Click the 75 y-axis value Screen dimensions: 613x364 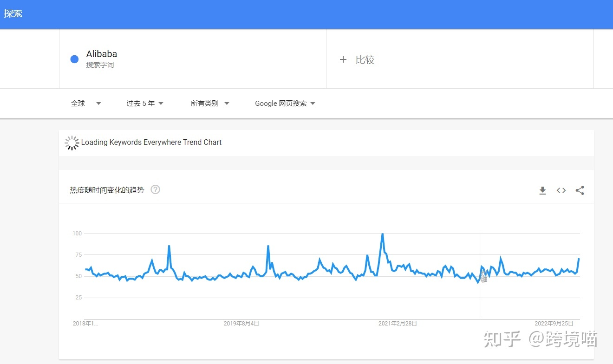point(78,255)
